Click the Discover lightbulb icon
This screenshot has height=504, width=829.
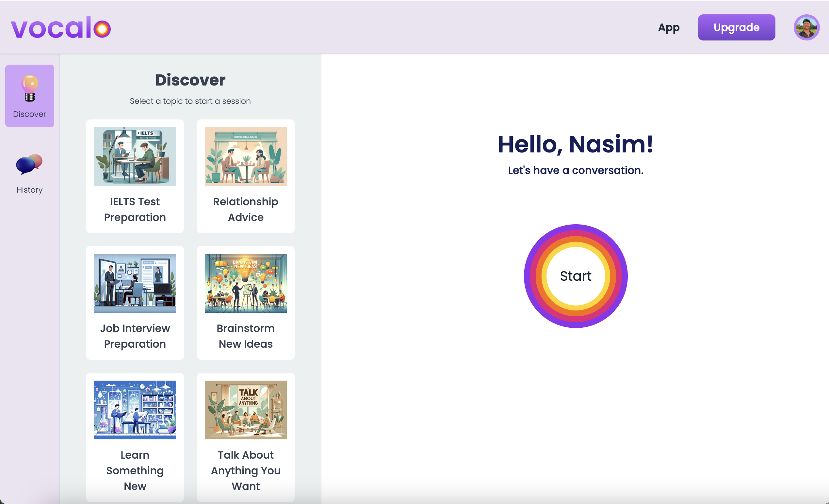coord(30,88)
